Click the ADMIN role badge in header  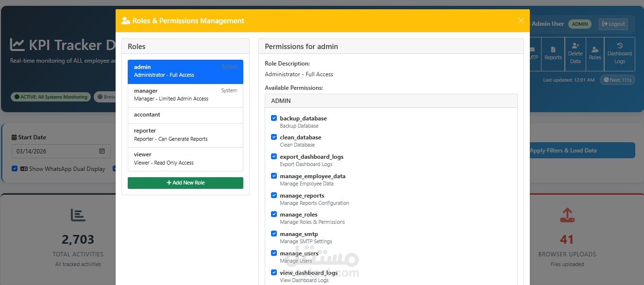point(580,24)
